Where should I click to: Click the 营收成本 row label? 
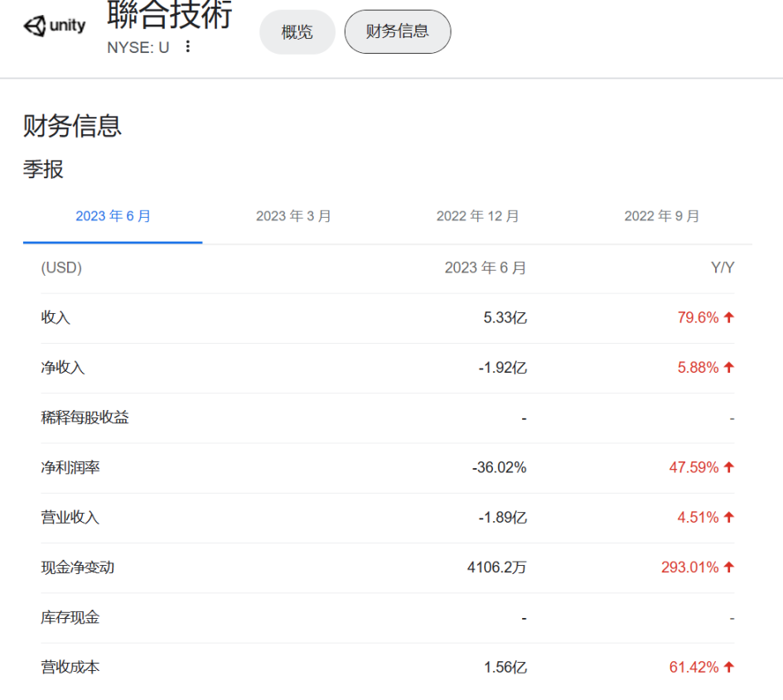70,667
